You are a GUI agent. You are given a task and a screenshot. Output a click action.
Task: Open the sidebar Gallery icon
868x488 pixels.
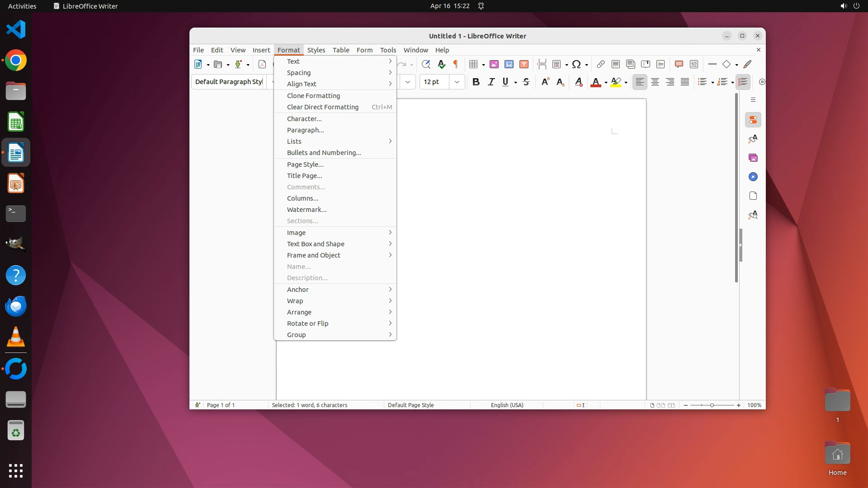pos(753,158)
